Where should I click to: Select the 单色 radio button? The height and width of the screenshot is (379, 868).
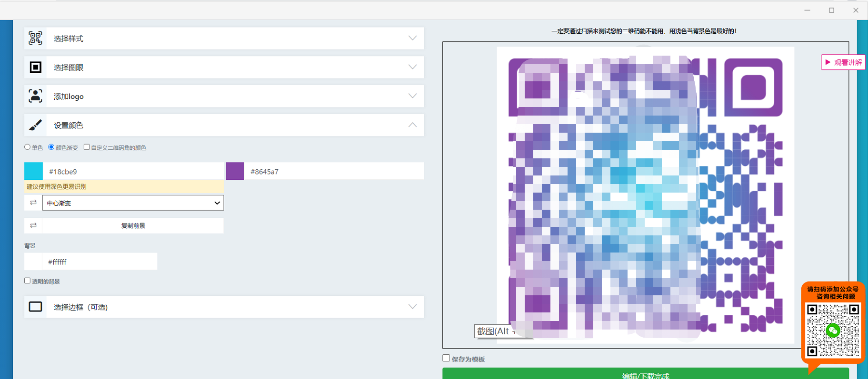pos(27,147)
